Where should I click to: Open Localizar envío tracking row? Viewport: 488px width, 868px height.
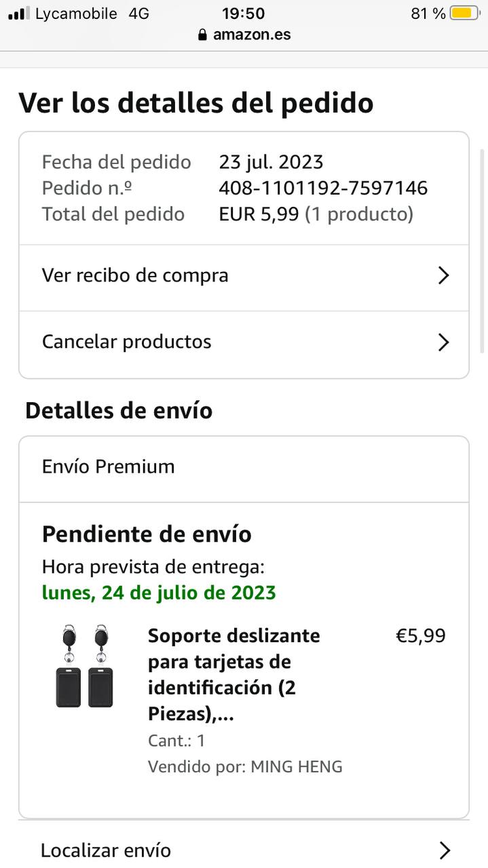coord(107,850)
